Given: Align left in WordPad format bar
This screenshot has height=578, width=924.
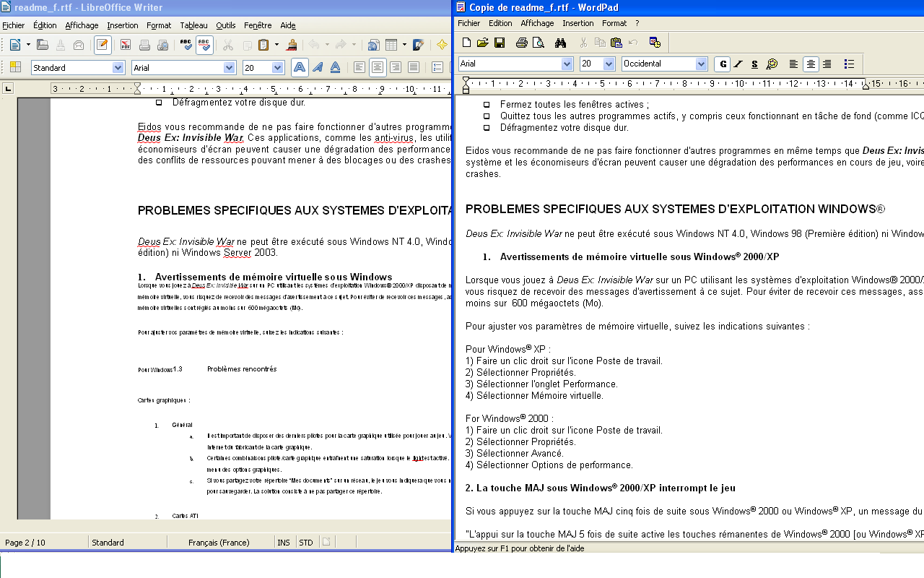Looking at the screenshot, I should coord(794,64).
